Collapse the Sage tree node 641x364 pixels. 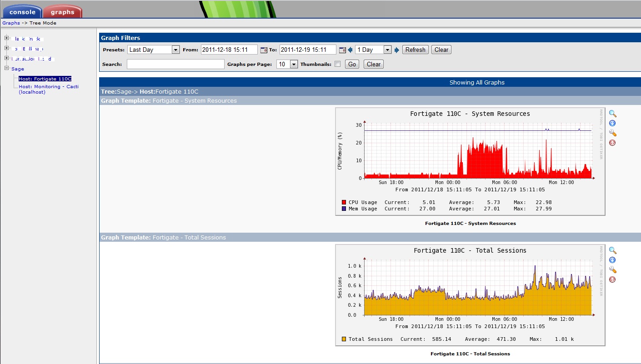pyautogui.click(x=7, y=68)
